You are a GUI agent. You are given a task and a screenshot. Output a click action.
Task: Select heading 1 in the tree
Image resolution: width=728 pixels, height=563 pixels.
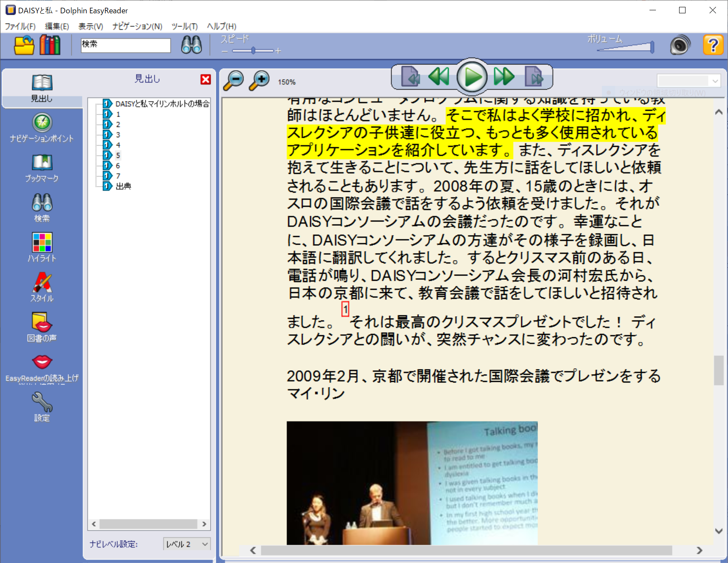click(118, 114)
